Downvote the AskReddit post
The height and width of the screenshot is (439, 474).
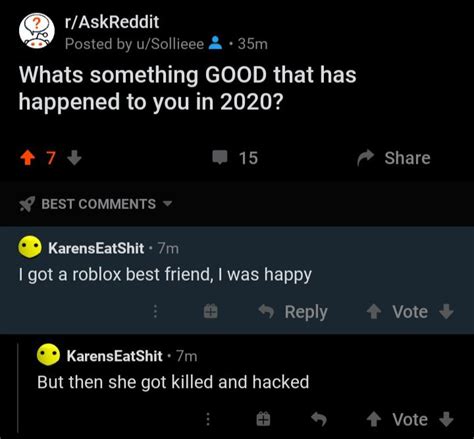pyautogui.click(x=74, y=158)
